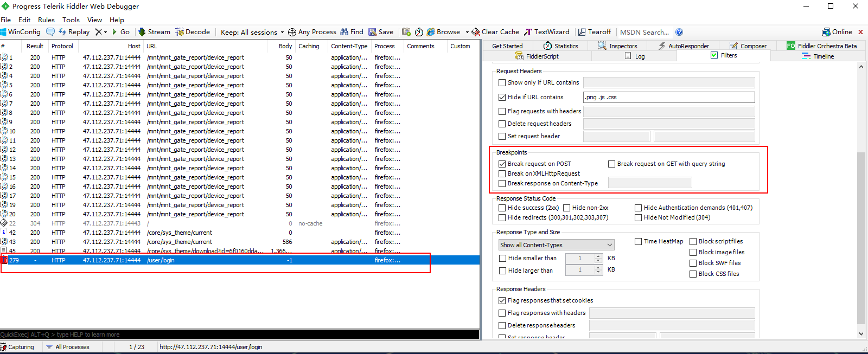
Task: Click the Fiddler app logo icon
Action: pyautogui.click(x=5, y=6)
